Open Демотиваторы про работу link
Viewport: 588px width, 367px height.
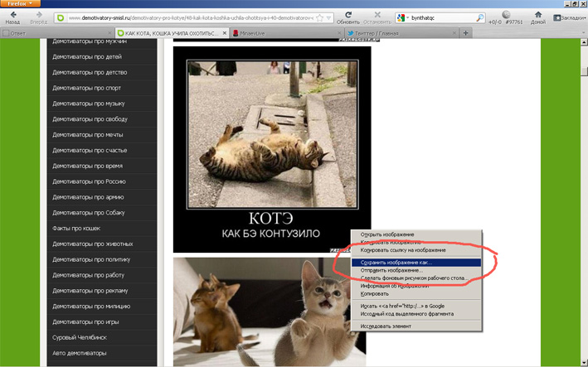[x=88, y=275]
